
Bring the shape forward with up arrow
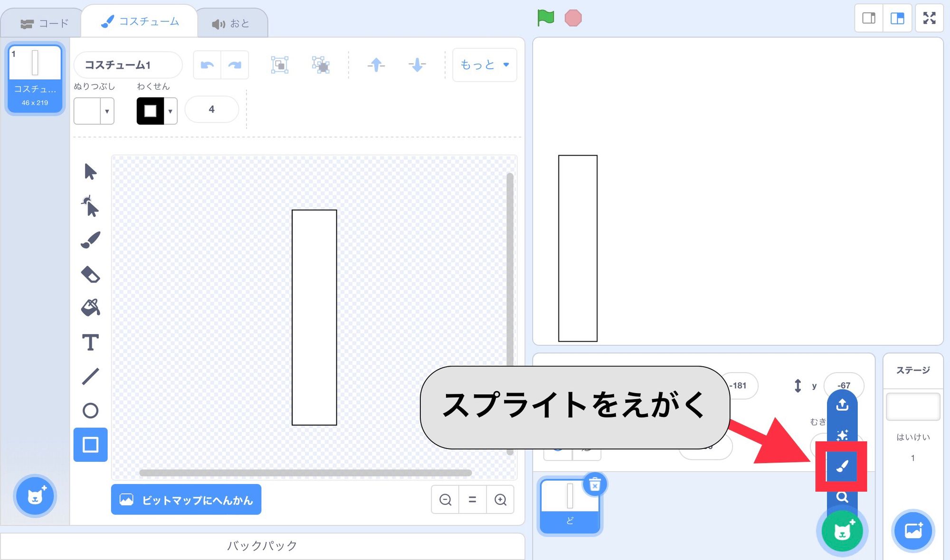click(x=376, y=65)
